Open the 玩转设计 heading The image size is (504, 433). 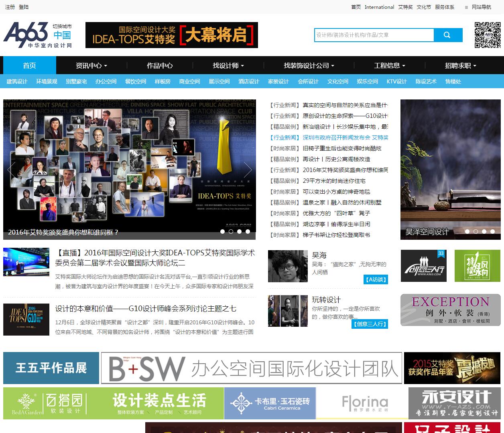(x=326, y=300)
